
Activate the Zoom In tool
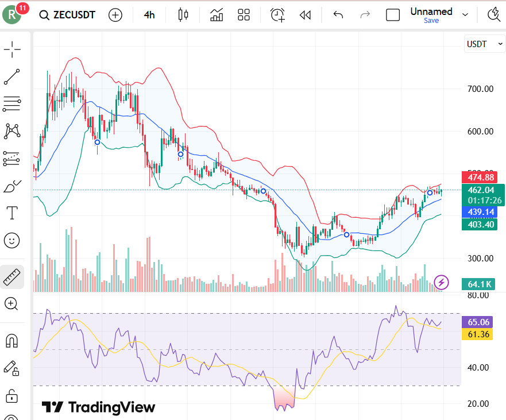tap(11, 304)
